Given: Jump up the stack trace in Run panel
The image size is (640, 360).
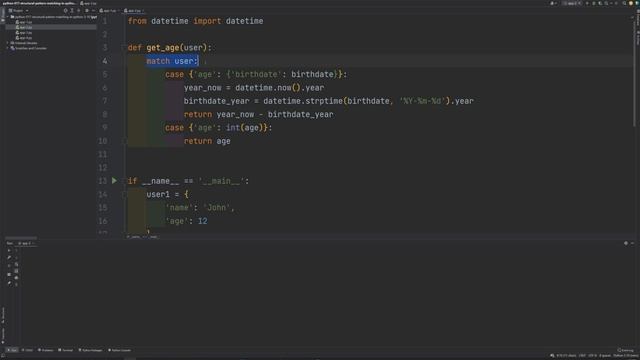Looking at the screenshot, I should [16, 251].
